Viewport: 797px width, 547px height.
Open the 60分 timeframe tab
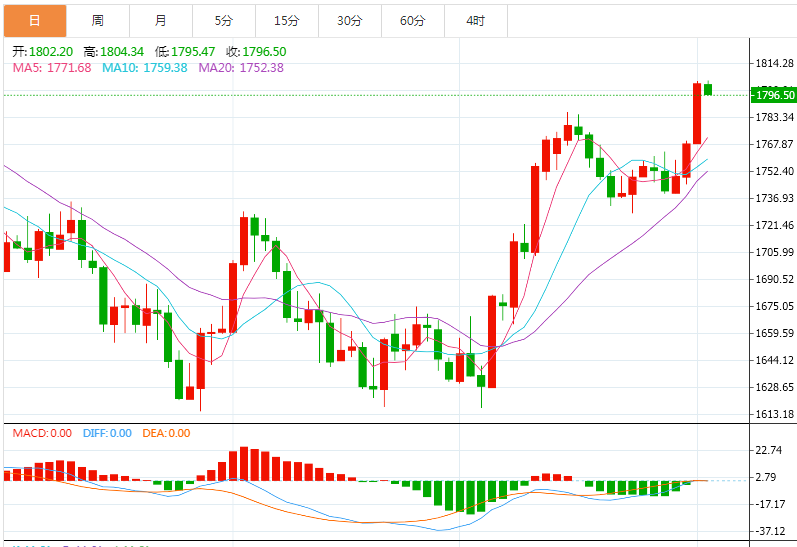(413, 21)
